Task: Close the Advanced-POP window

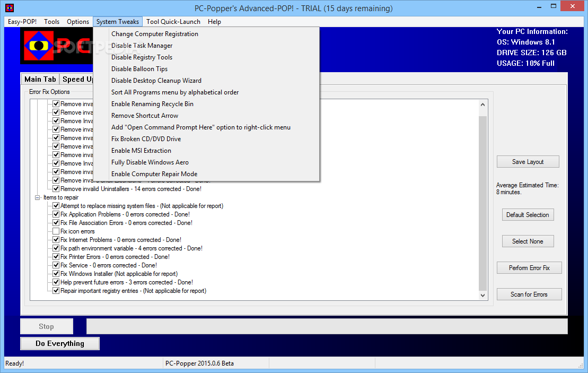Action: point(573,6)
